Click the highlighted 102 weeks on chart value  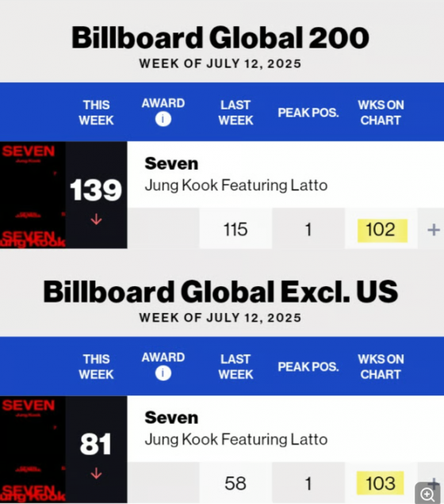tap(382, 231)
